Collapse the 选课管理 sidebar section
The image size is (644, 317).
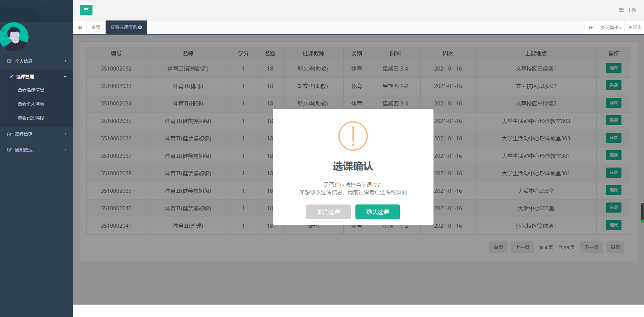click(65, 76)
